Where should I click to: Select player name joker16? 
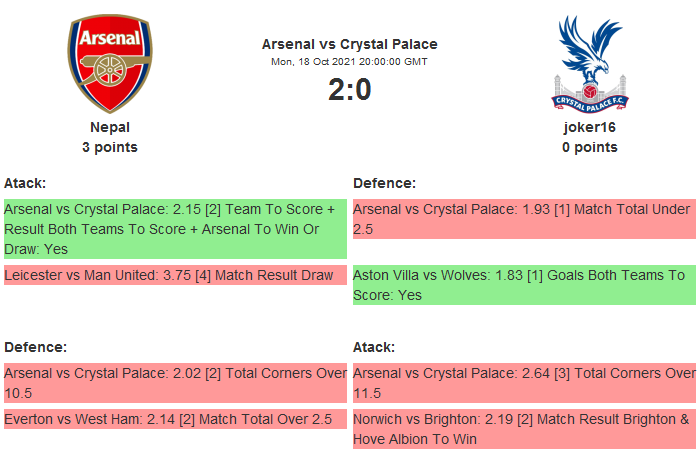click(x=589, y=127)
